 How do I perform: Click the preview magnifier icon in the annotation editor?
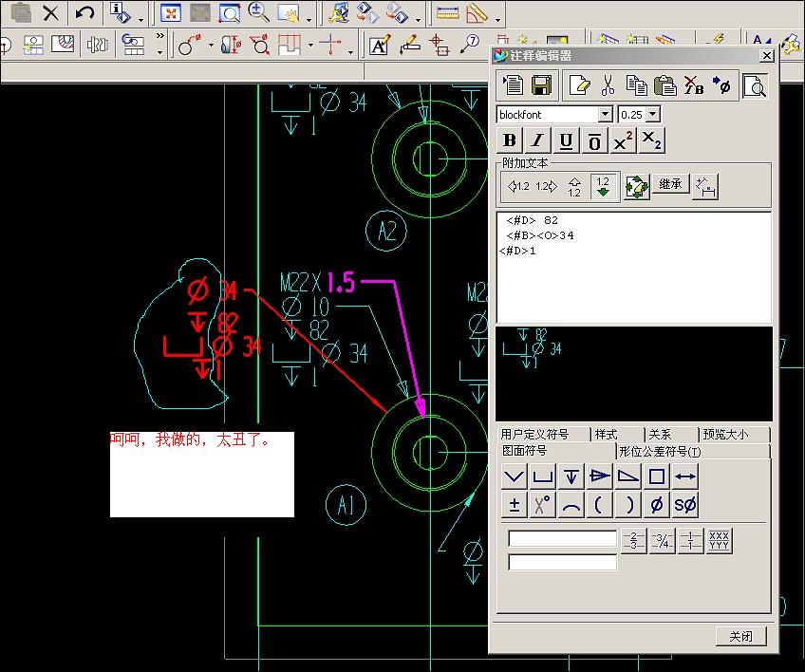756,85
